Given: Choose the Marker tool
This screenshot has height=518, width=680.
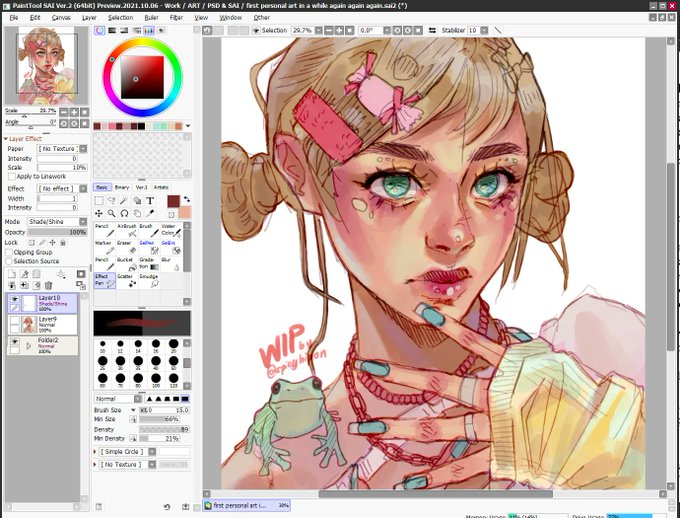Looking at the screenshot, I should 105,247.
